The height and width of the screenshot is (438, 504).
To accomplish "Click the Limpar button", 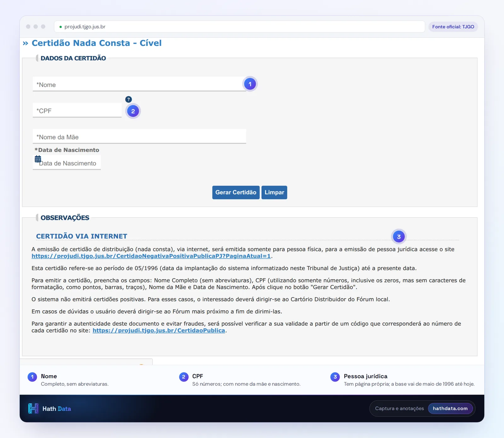I will tap(274, 192).
